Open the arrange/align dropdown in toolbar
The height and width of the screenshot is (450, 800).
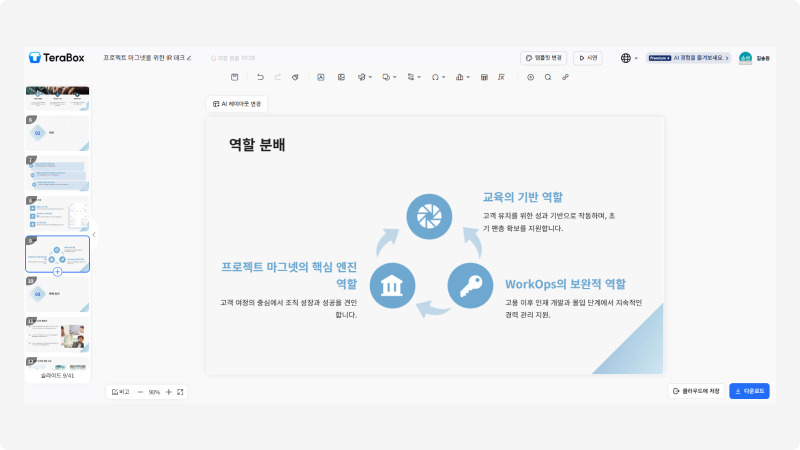coord(414,77)
